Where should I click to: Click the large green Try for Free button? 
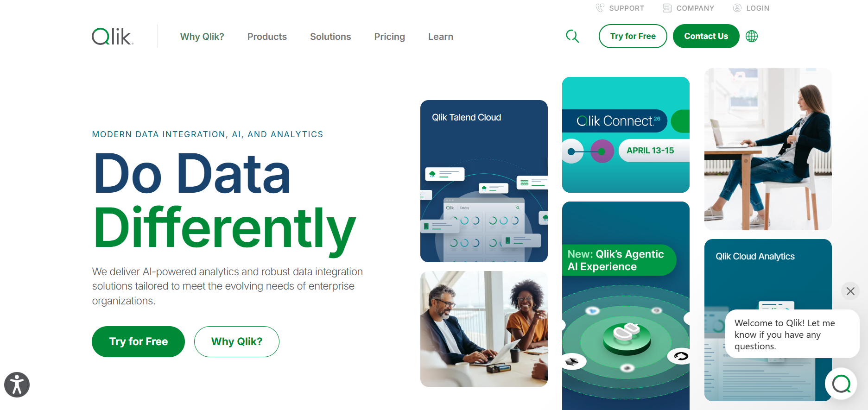tap(139, 341)
